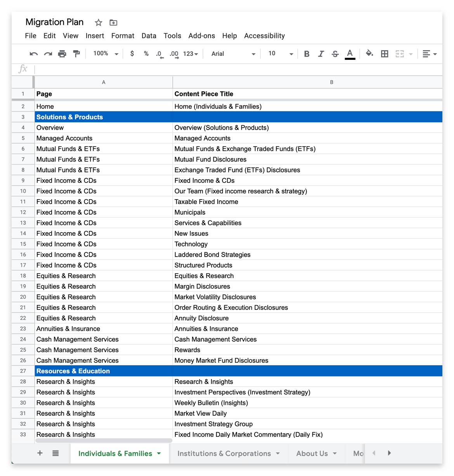Open horizontal align dropdown
This screenshot has height=476, width=454.
[430, 54]
